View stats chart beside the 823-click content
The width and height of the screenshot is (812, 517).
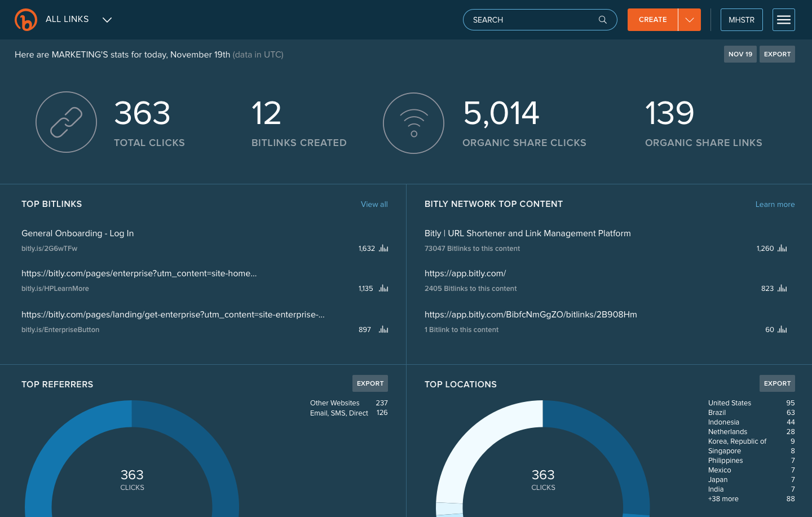(x=781, y=288)
